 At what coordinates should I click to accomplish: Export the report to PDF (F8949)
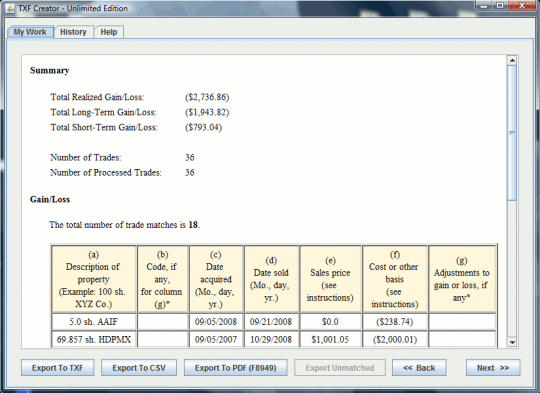tap(236, 368)
